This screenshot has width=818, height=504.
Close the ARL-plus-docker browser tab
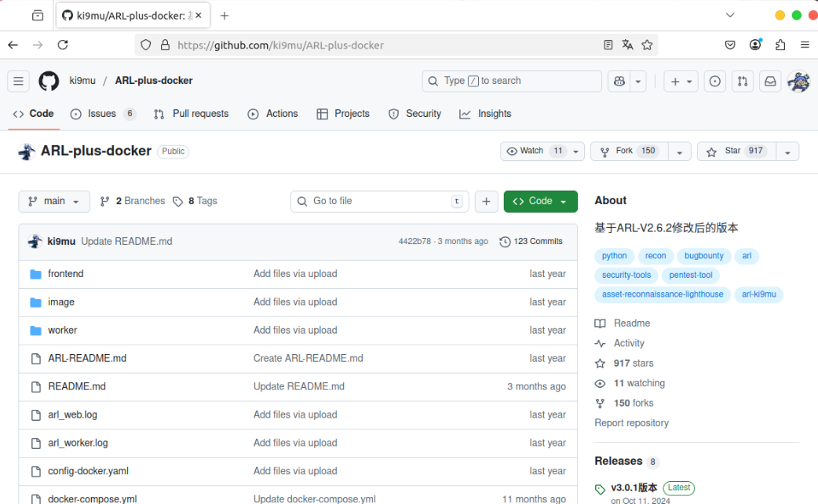tap(199, 16)
